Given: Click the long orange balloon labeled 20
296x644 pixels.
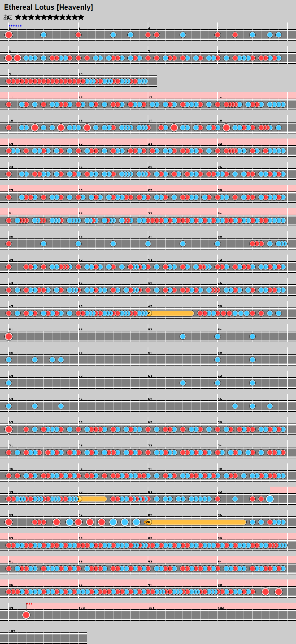Looking at the screenshot, I should [196, 522].
